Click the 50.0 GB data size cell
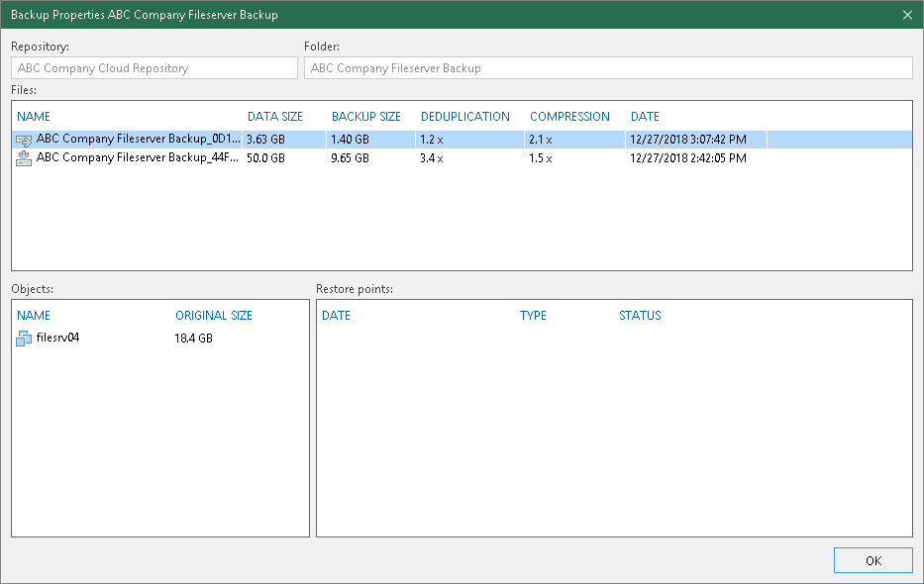The width and height of the screenshot is (924, 584). click(265, 158)
